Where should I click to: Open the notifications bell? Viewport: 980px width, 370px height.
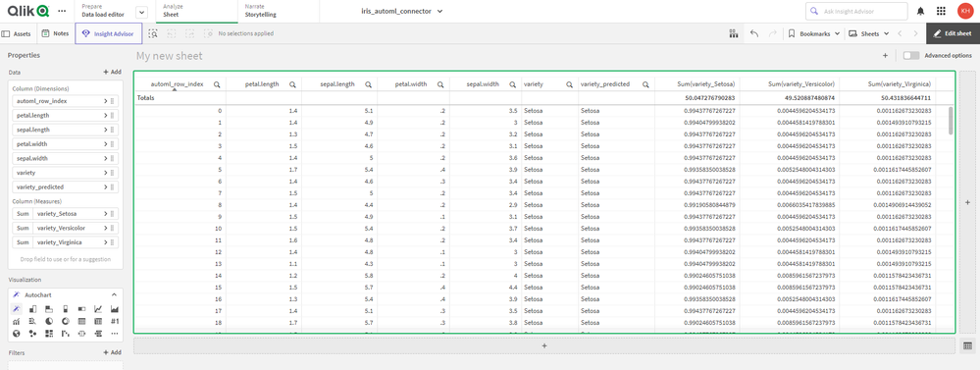[920, 11]
